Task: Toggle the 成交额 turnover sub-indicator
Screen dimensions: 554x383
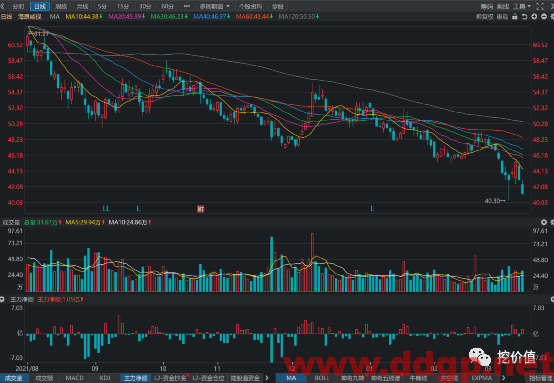Action: [44, 378]
